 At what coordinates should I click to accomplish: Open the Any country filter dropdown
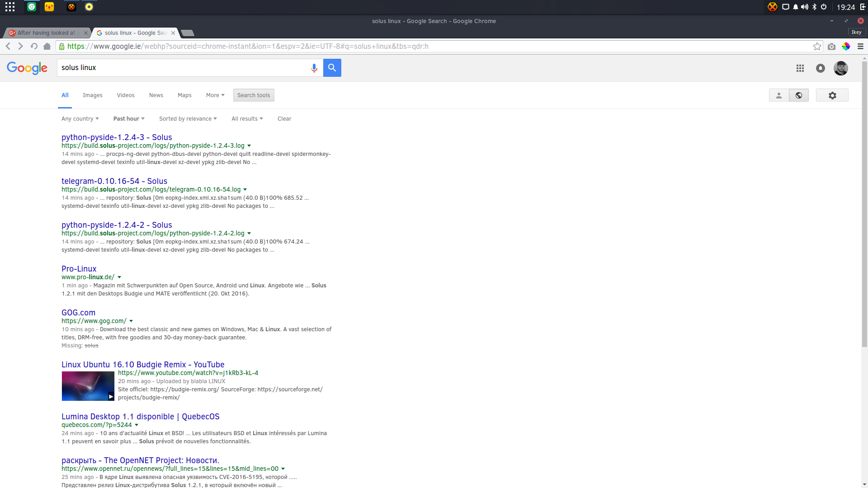pyautogui.click(x=80, y=119)
